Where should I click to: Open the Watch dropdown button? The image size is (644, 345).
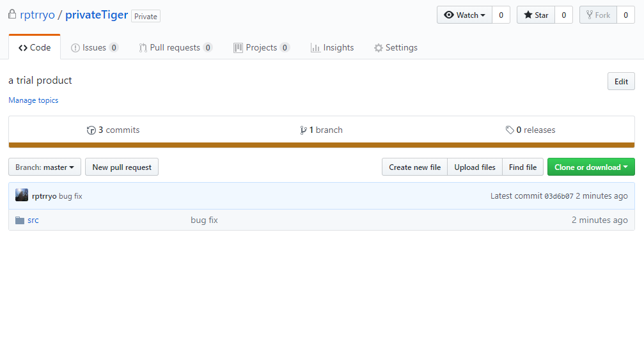click(x=464, y=15)
